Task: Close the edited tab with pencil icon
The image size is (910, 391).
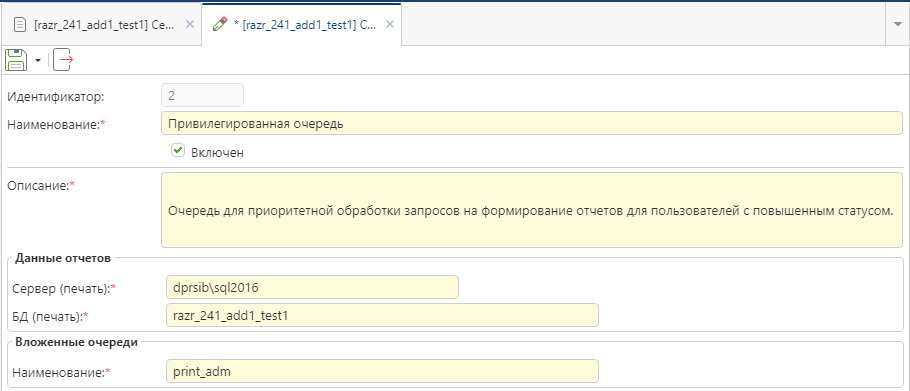Action: (390, 24)
